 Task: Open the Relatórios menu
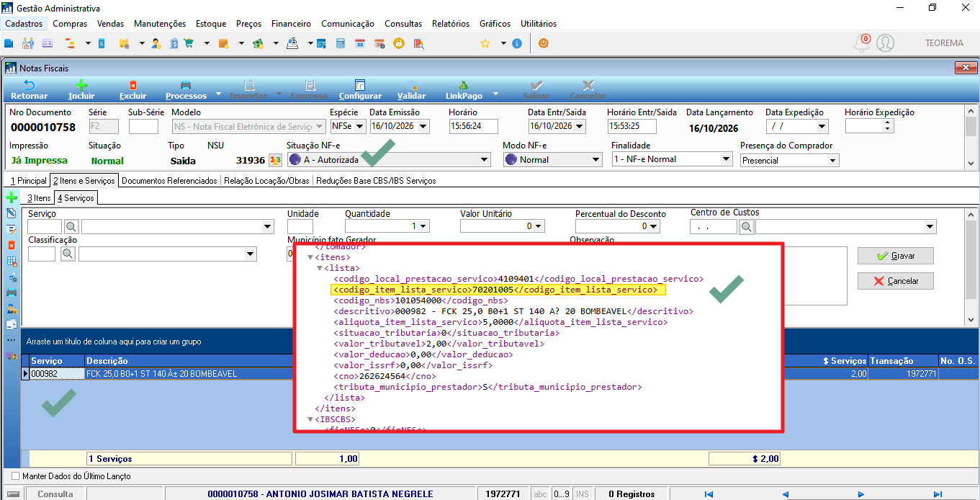451,24
